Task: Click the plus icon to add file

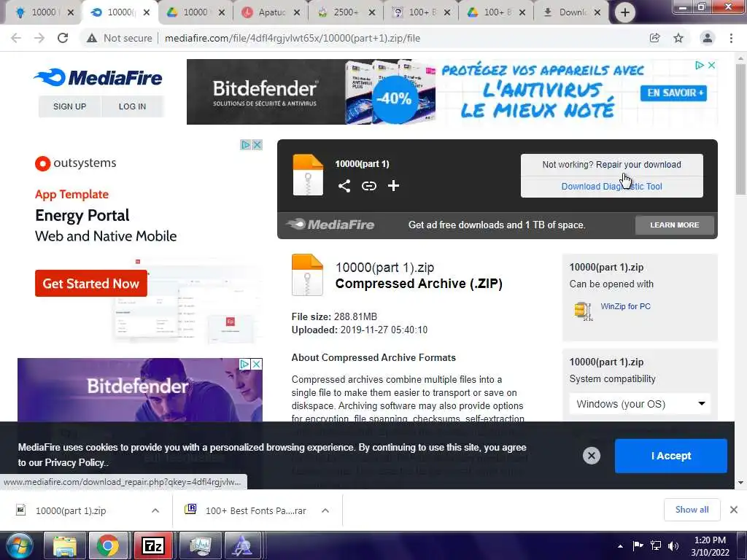Action: (x=393, y=186)
